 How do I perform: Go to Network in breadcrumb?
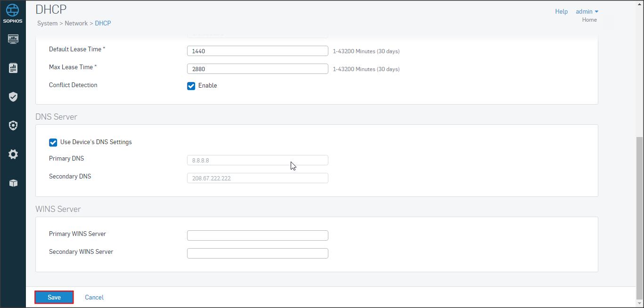[76, 23]
